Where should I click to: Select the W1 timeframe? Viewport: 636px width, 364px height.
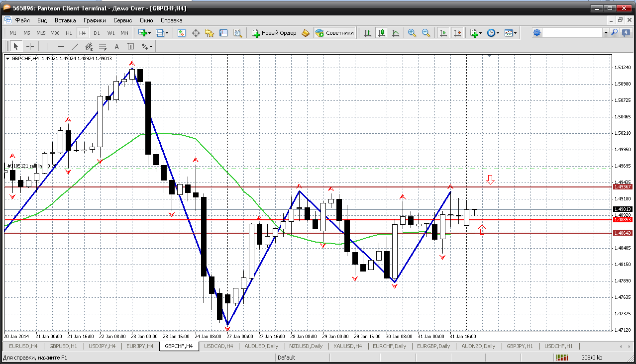110,33
